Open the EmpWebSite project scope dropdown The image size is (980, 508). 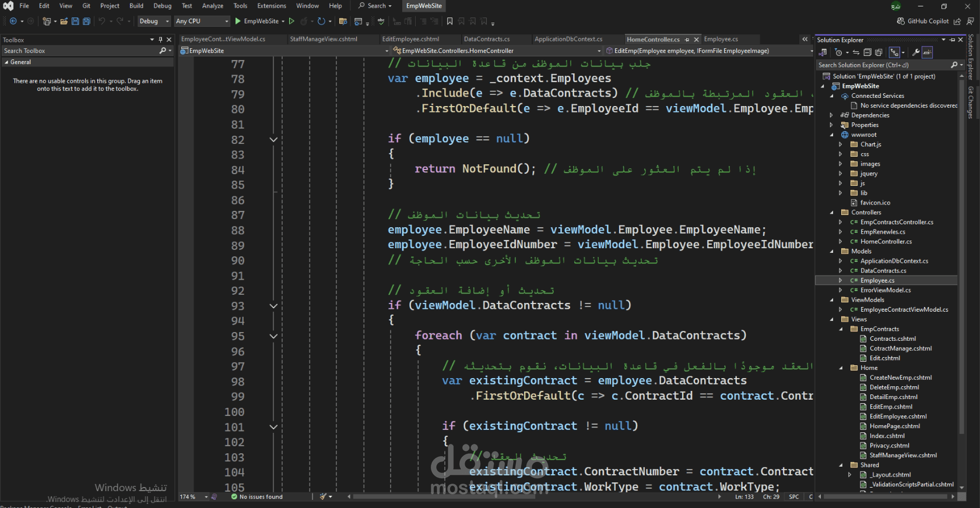pyautogui.click(x=284, y=51)
